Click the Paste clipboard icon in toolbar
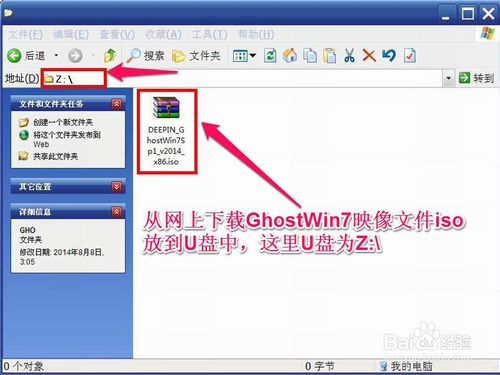Image resolution: width=500 pixels, height=375 pixels. [329, 56]
